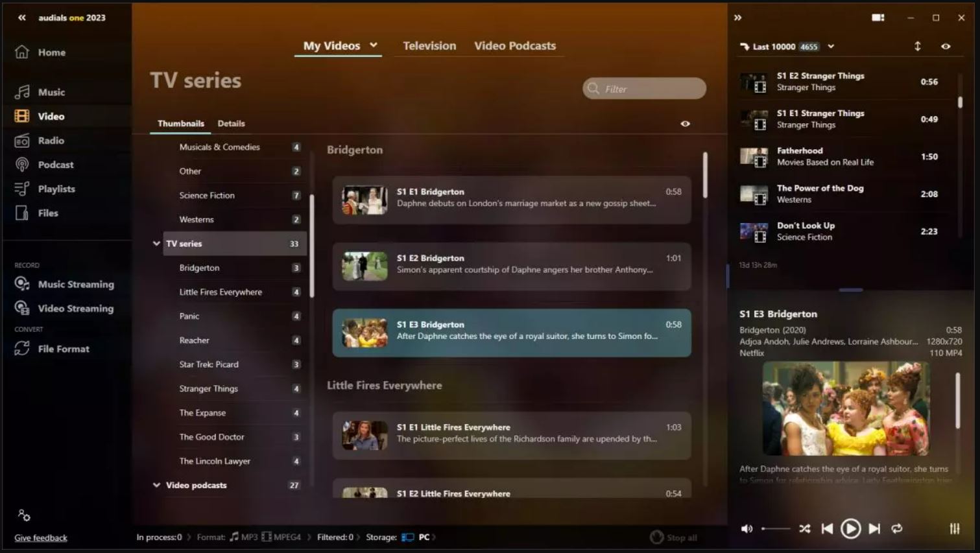Collapse the right player panel
This screenshot has width=980, height=553.
737,18
